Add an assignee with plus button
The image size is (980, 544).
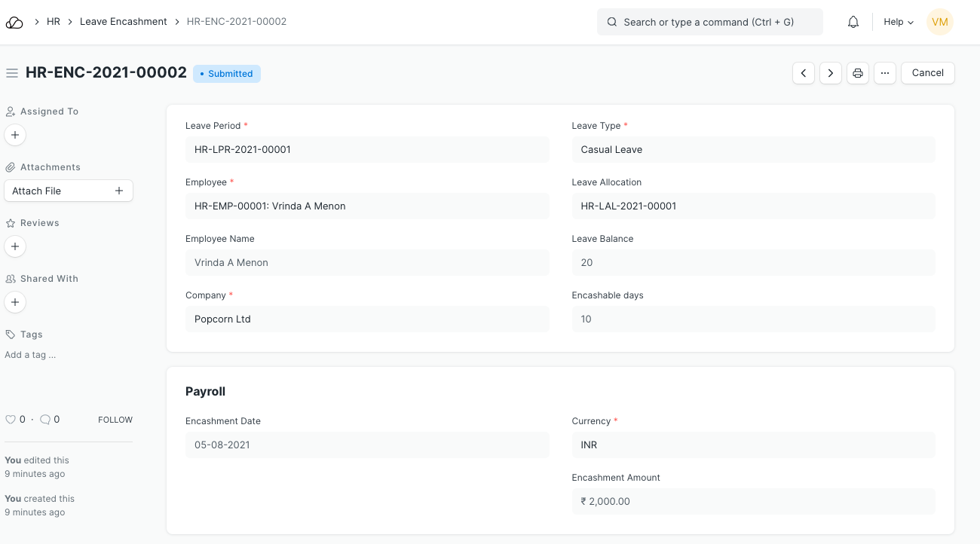tap(15, 135)
